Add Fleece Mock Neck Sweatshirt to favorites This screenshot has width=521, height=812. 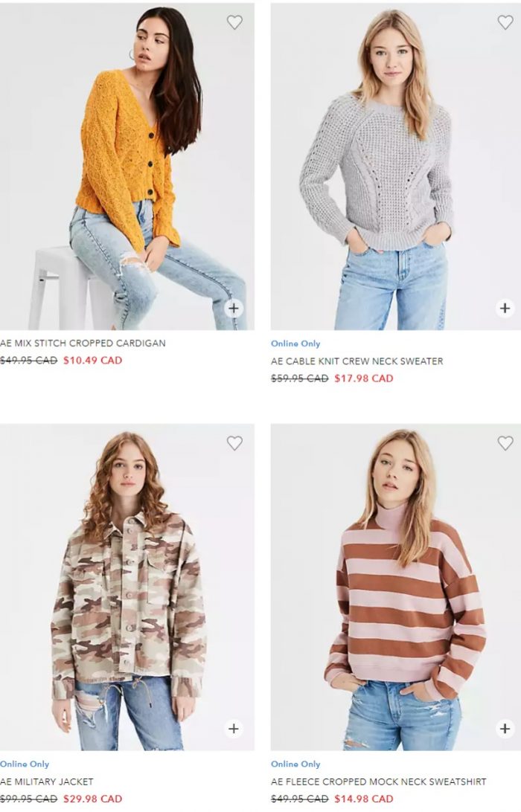coord(505,442)
